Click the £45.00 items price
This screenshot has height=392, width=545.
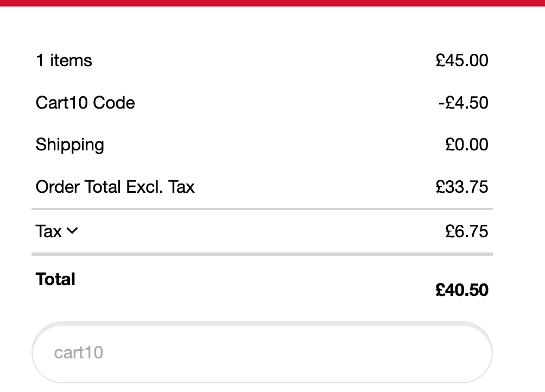[462, 60]
